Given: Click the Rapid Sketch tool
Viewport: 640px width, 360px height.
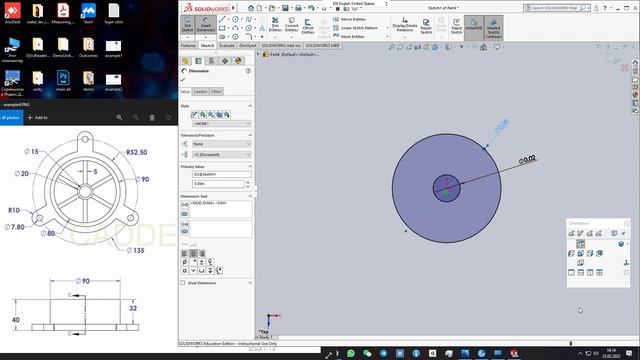Looking at the screenshot, I should pos(456,27).
